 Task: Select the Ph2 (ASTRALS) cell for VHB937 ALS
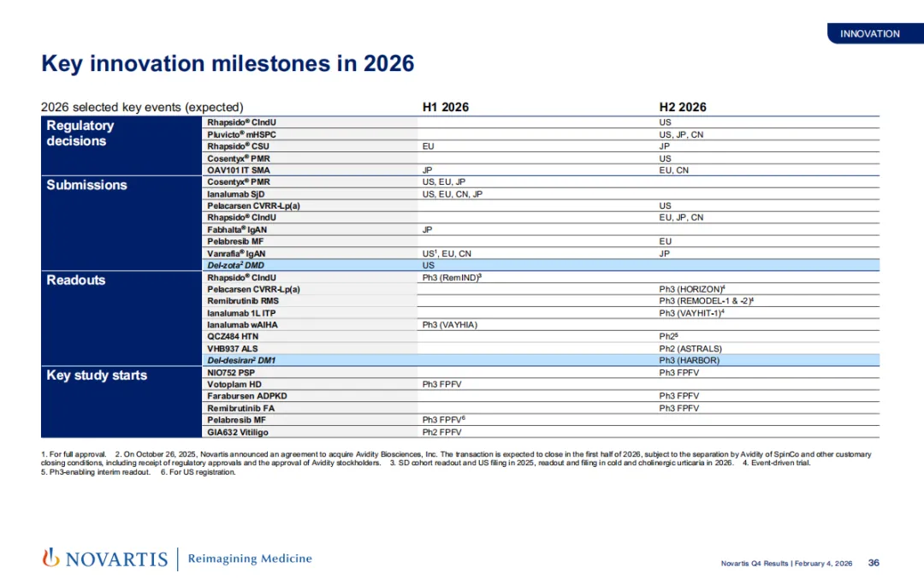coord(690,349)
